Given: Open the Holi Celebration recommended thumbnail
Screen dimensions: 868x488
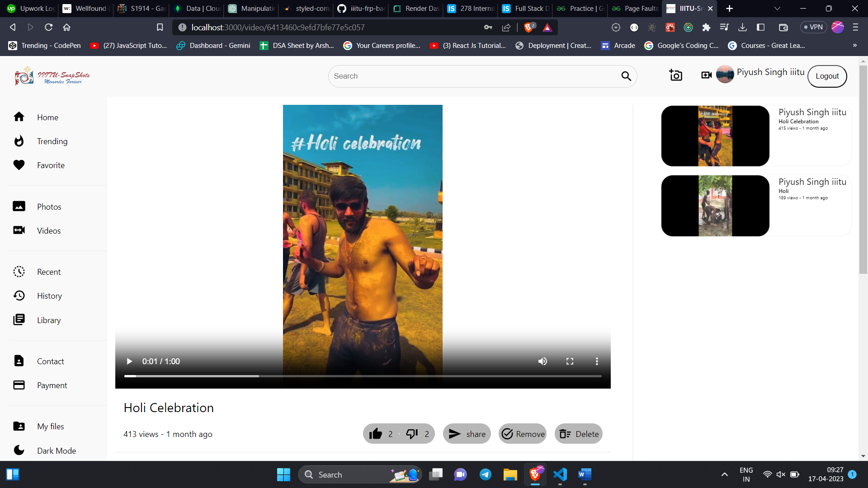Looking at the screenshot, I should tap(715, 136).
